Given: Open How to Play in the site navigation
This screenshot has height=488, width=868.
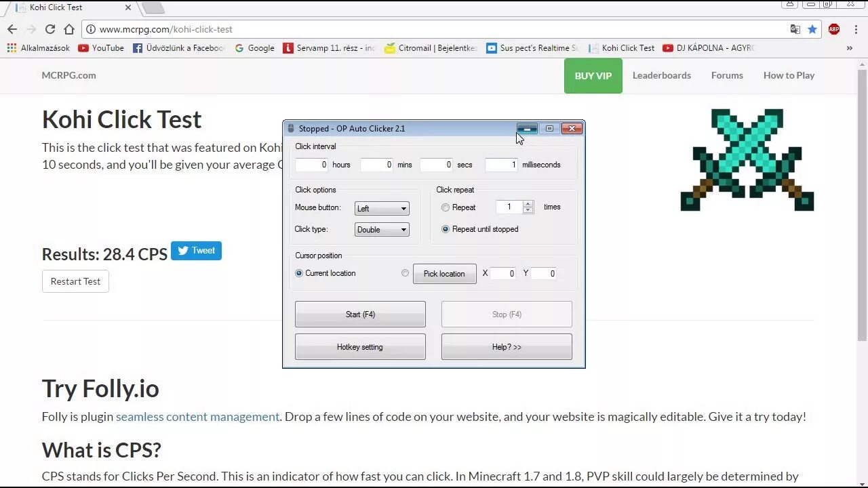Looking at the screenshot, I should 789,75.
